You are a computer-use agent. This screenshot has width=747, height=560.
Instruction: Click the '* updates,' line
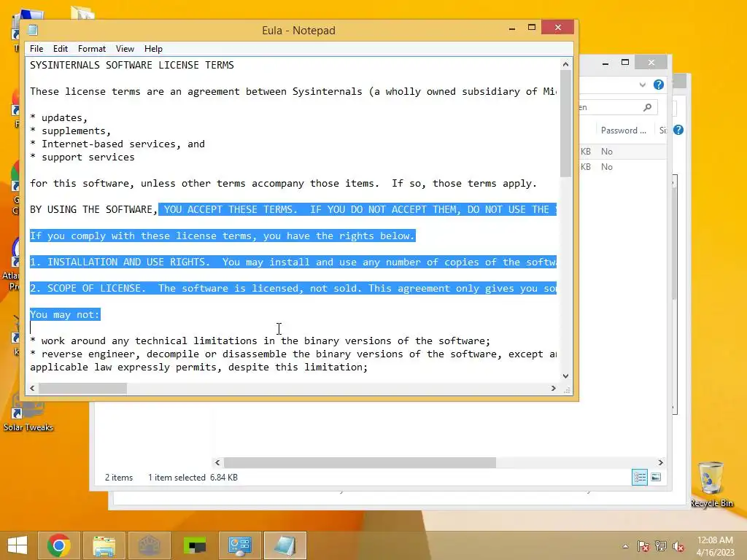point(58,117)
